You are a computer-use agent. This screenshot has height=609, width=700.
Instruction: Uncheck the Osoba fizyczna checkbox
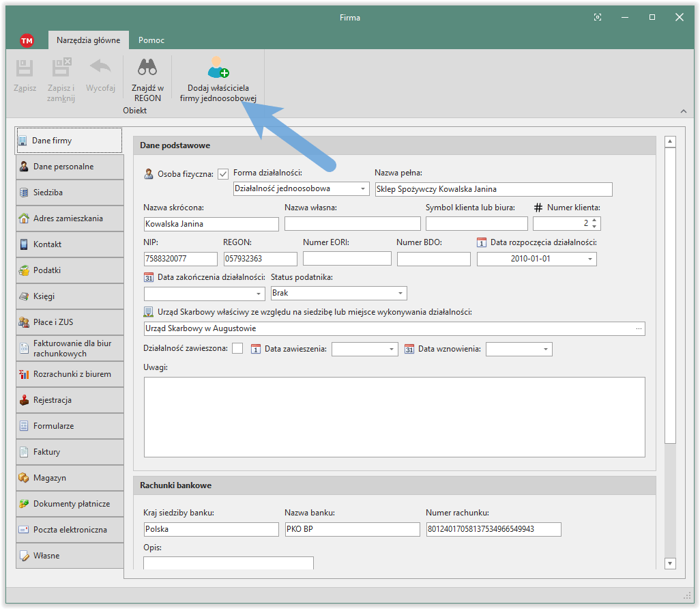coord(223,173)
